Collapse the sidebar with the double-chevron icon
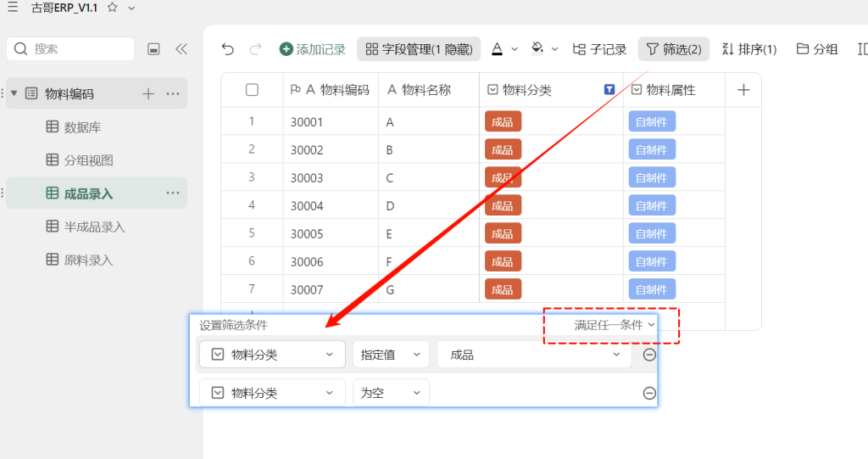This screenshot has height=459, width=868. (x=181, y=48)
